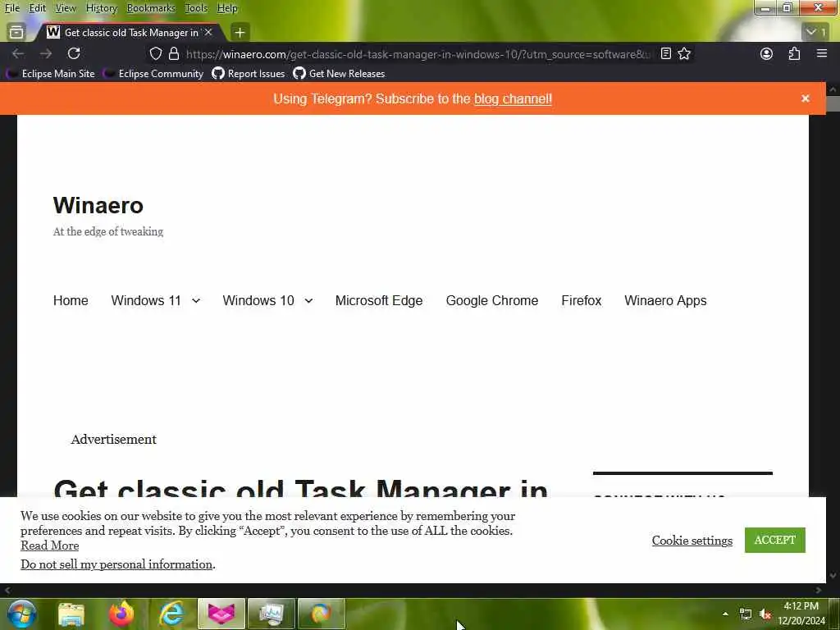The height and width of the screenshot is (630, 840).
Task: Close the Task Manager article tab
Action: point(208,32)
